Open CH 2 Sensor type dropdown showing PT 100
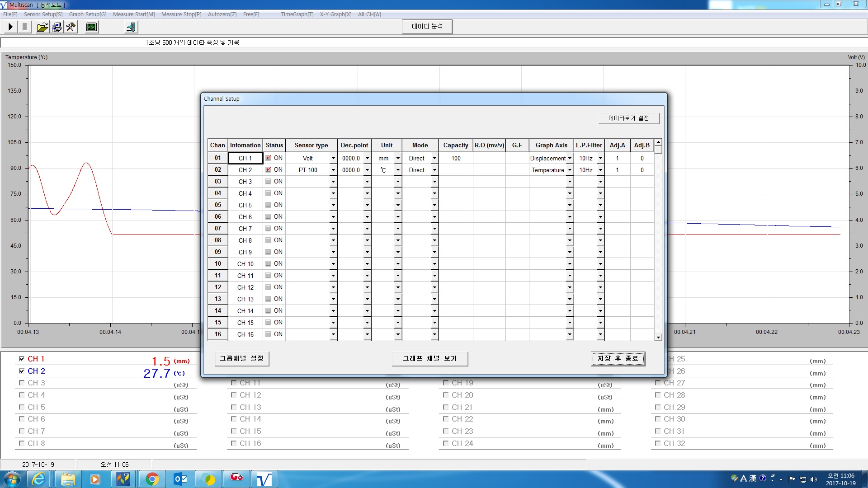The width and height of the screenshot is (868, 488). pyautogui.click(x=333, y=170)
